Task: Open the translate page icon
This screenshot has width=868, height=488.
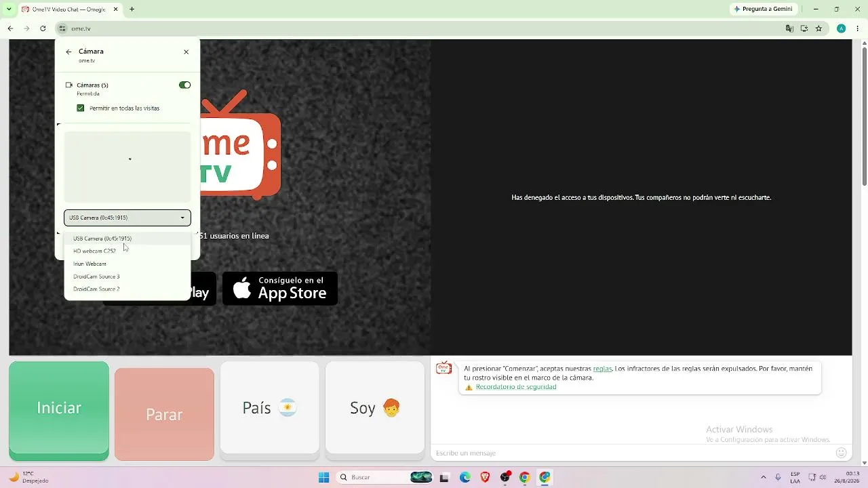Action: coord(789,28)
